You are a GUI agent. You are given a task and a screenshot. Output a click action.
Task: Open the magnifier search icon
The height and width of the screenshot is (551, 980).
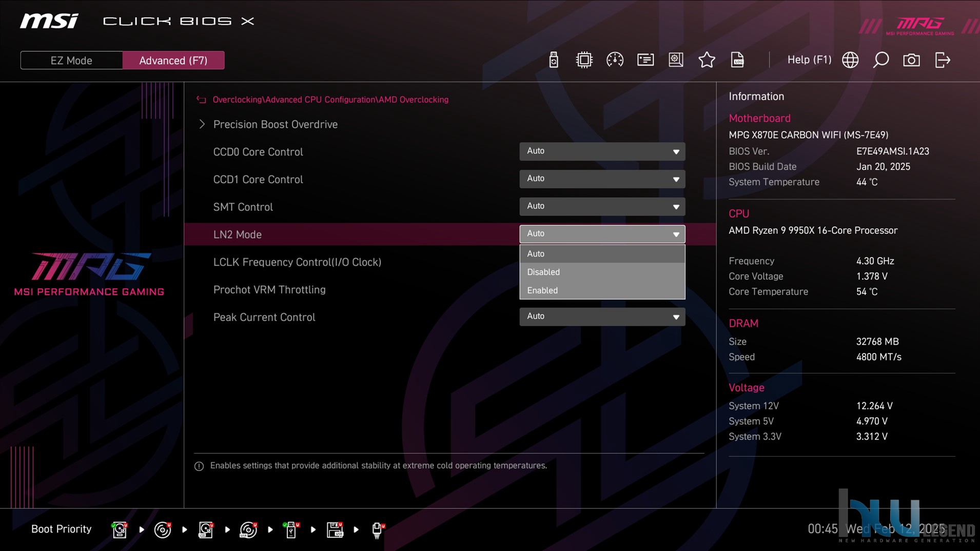tap(880, 60)
